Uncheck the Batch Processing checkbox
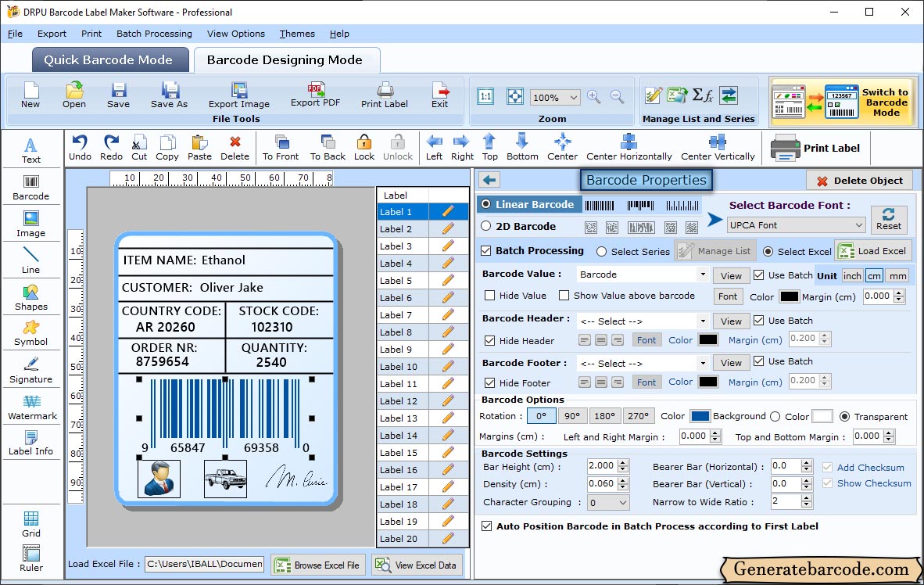The width and height of the screenshot is (924, 585). [x=485, y=250]
